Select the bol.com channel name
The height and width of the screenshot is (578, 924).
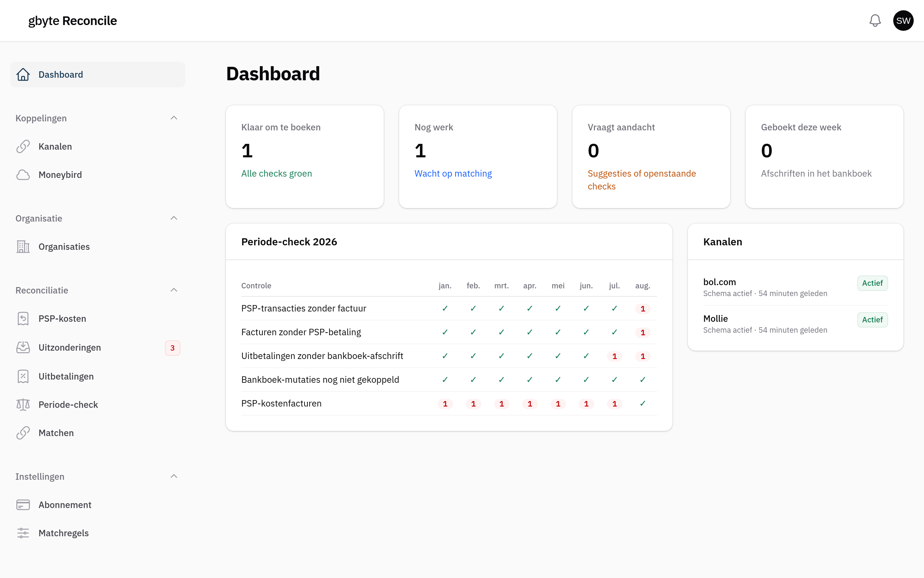click(x=719, y=282)
